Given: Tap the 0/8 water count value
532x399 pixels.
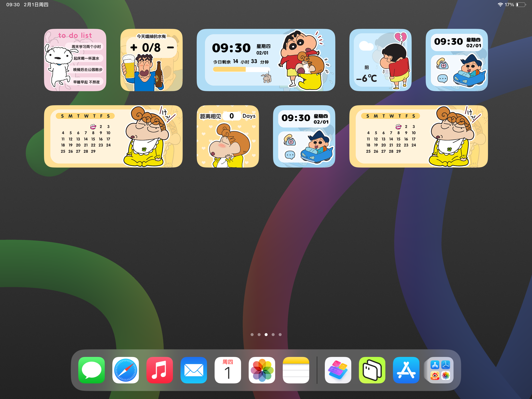Looking at the screenshot, I should (x=151, y=47).
